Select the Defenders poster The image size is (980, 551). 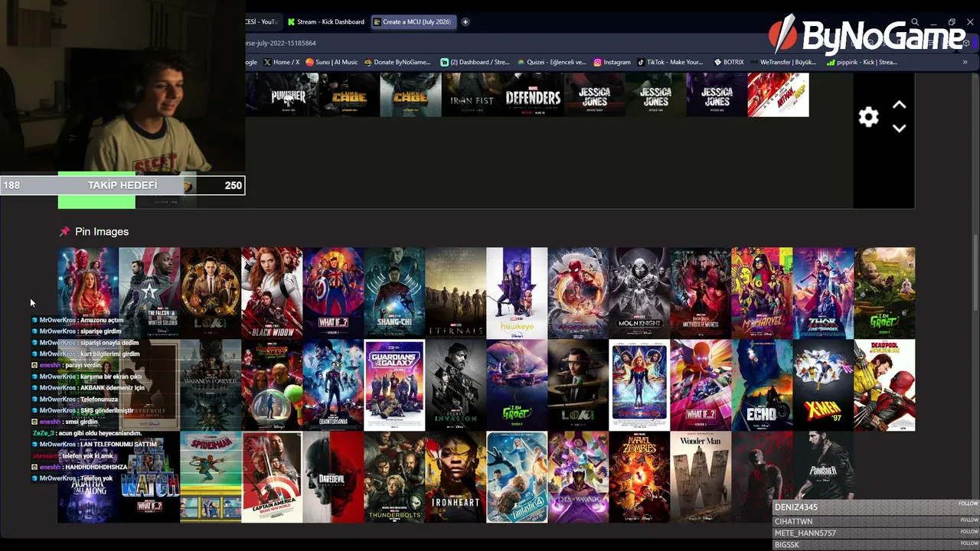pos(533,95)
